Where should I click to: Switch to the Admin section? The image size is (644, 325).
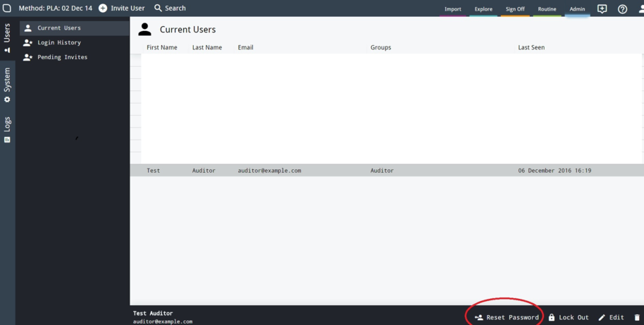pyautogui.click(x=577, y=9)
